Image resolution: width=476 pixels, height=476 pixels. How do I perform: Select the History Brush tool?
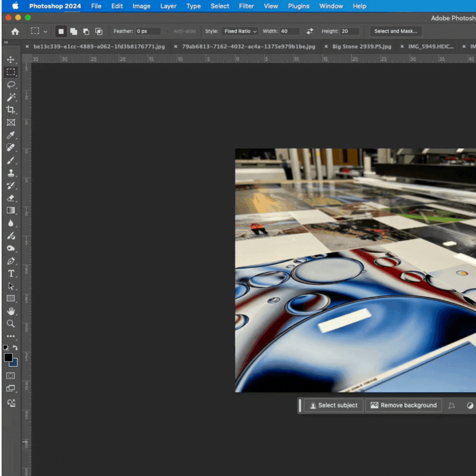(11, 186)
